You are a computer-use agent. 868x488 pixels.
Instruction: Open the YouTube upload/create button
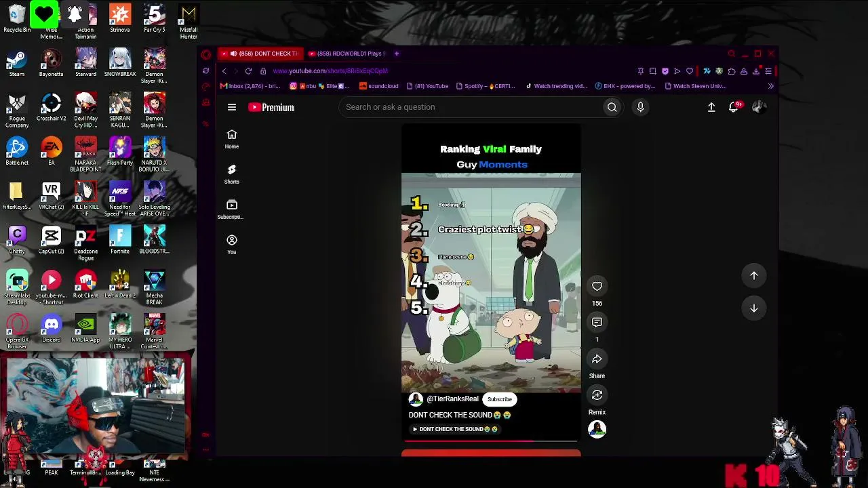pos(711,107)
